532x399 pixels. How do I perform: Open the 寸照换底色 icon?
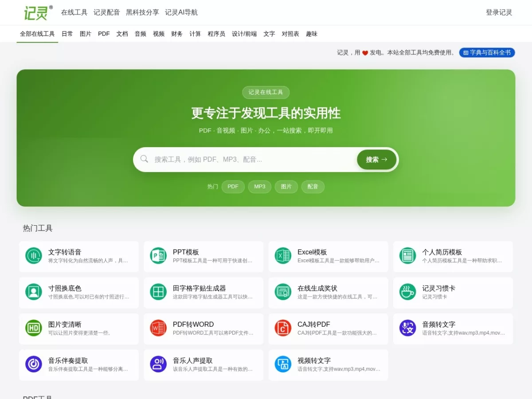pyautogui.click(x=34, y=292)
